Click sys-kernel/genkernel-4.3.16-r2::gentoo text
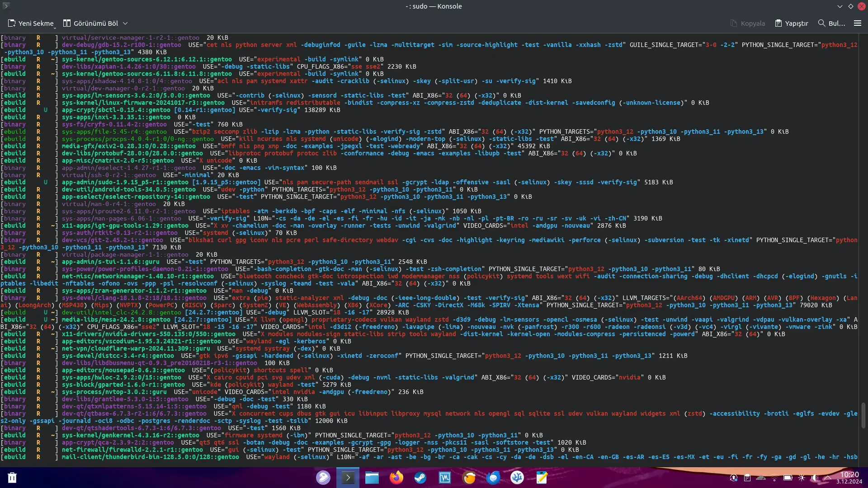Viewport: 868px width, 488px height. 131,435
